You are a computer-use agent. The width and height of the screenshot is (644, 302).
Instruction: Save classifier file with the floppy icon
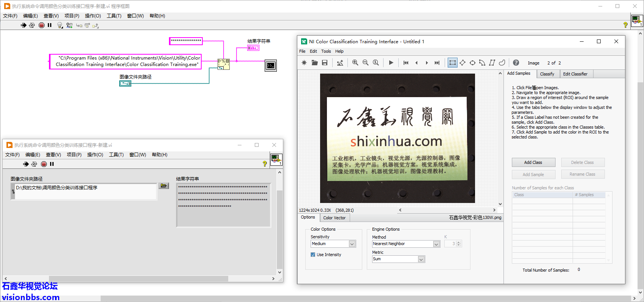click(325, 63)
